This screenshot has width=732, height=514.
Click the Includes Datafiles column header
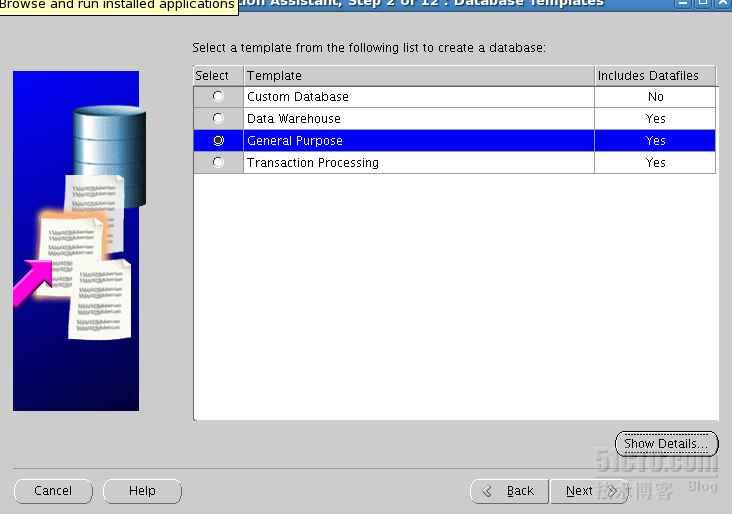[655, 76]
